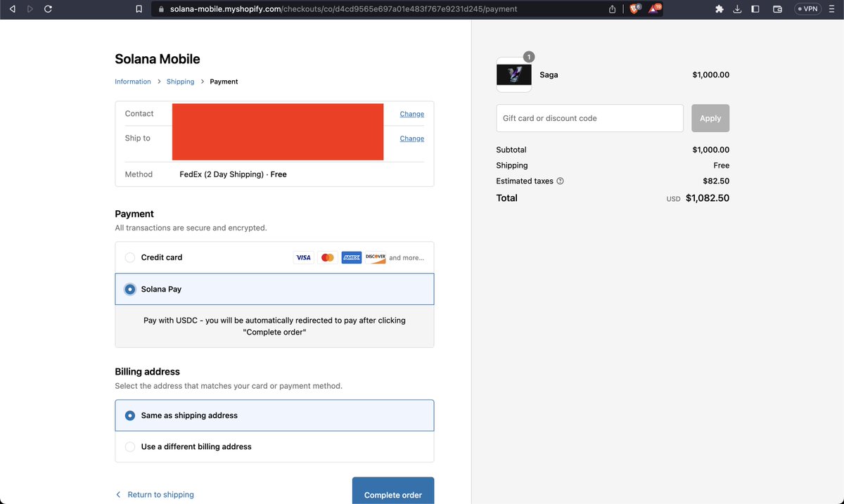Click the Solana Mobile store title
Viewport: 844px width, 504px height.
point(158,59)
